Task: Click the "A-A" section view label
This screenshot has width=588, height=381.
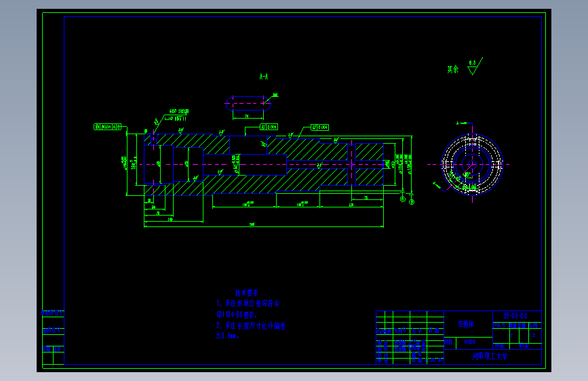Action: click(264, 77)
